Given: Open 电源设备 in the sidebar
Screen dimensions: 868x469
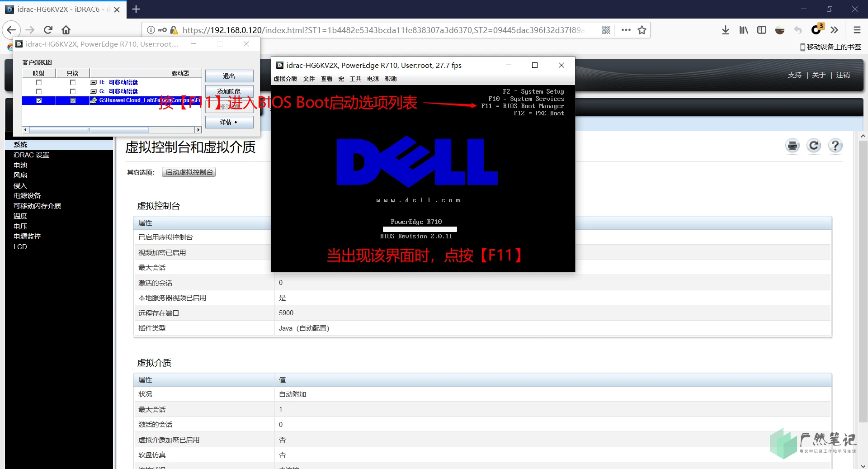Looking at the screenshot, I should (x=27, y=196).
